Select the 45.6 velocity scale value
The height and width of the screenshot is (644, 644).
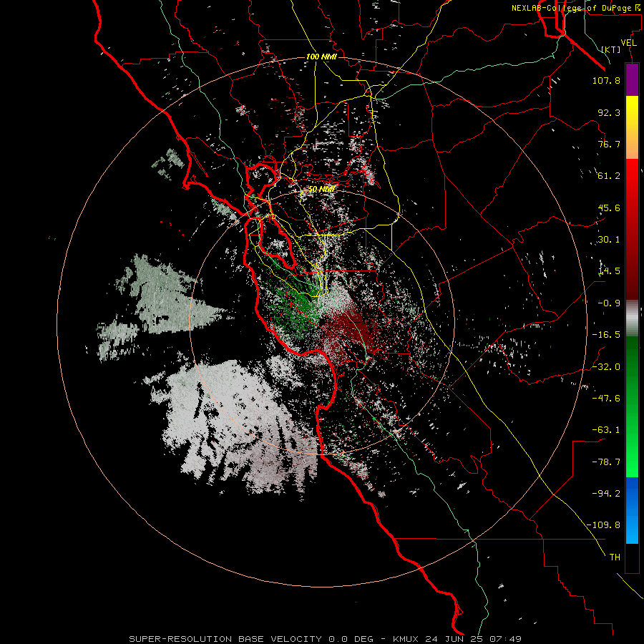(x=609, y=208)
